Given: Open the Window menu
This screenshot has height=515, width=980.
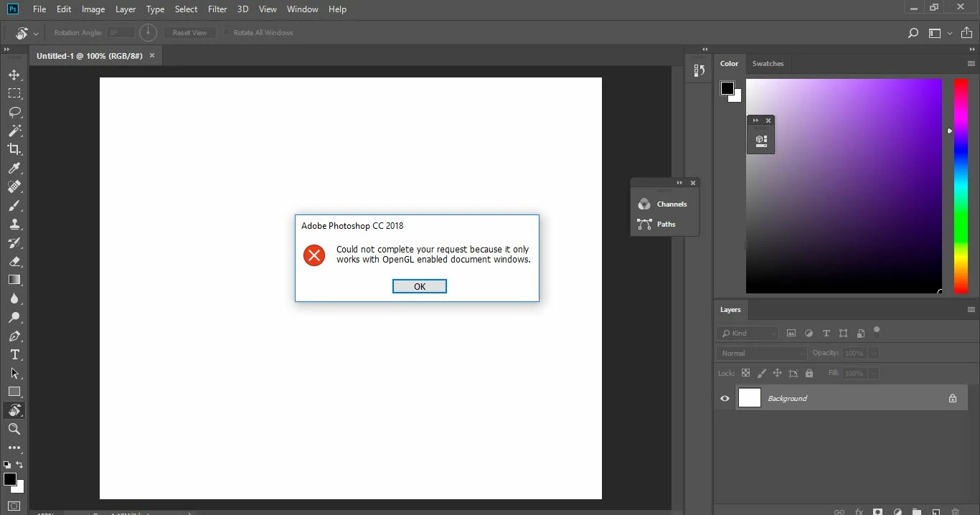Looking at the screenshot, I should coord(302,9).
